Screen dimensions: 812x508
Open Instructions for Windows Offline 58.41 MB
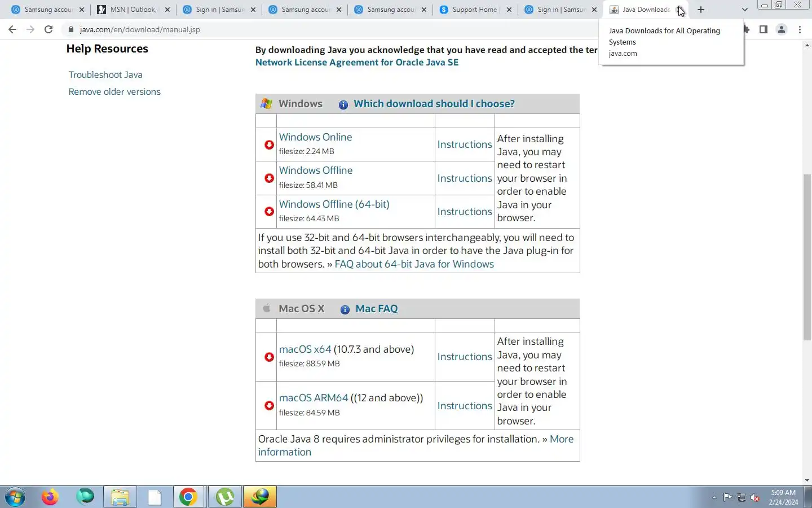(x=465, y=178)
